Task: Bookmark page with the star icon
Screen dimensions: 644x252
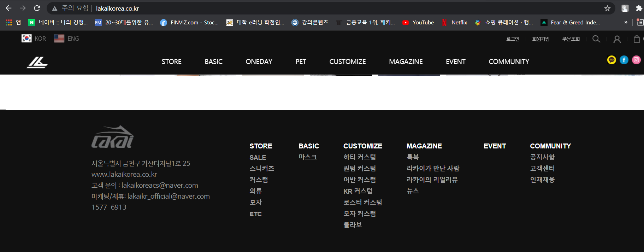Action: point(607,8)
